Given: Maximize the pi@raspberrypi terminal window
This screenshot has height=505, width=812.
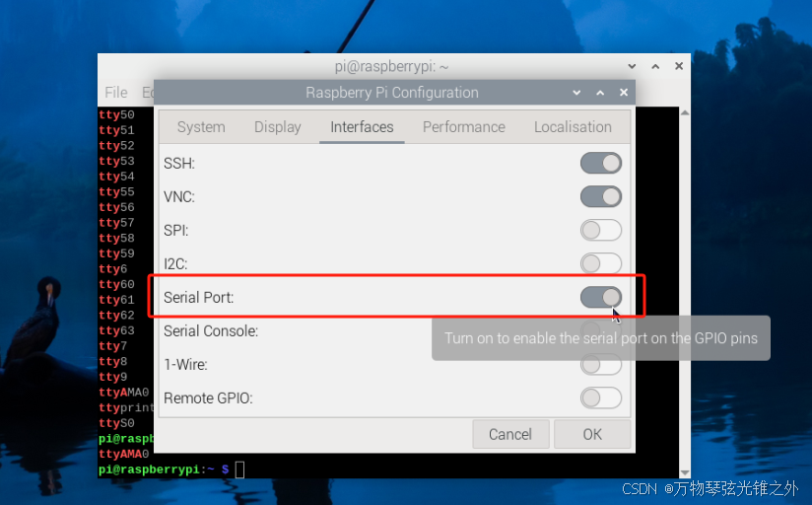Looking at the screenshot, I should coord(655,66).
